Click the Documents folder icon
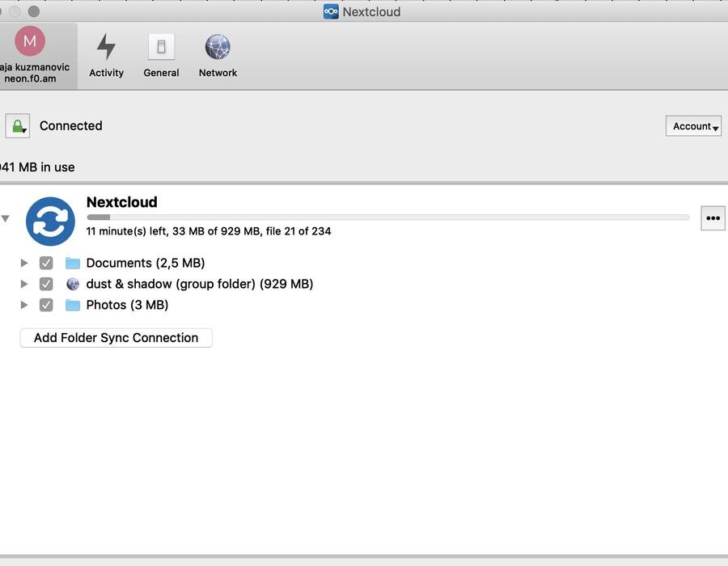 [x=73, y=263]
